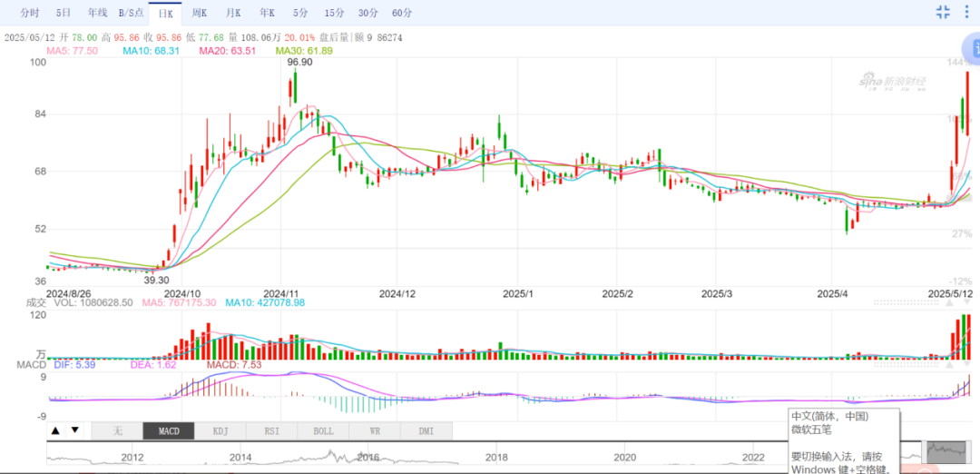The image size is (980, 474).
Task: Turn on the BOLL indicator
Action: (x=323, y=430)
